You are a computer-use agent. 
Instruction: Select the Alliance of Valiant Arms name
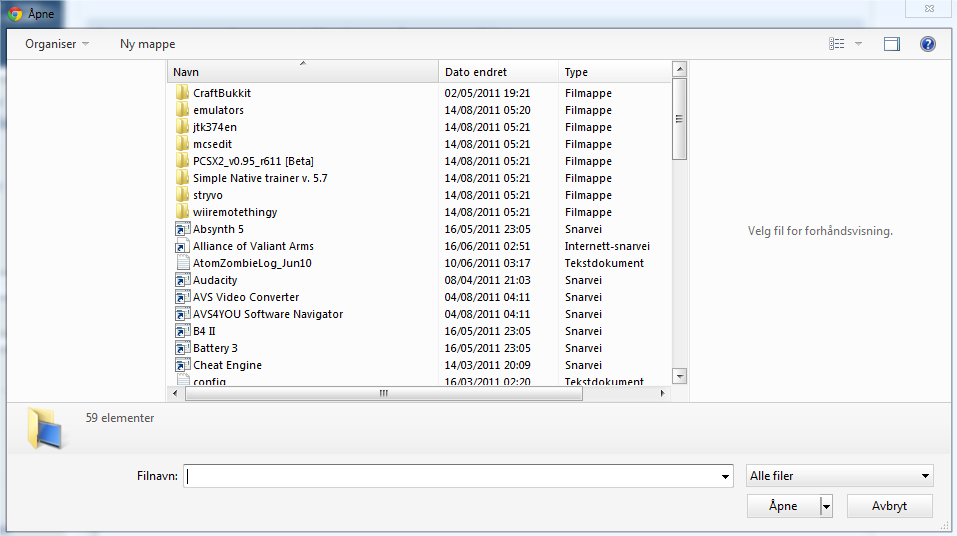(253, 246)
